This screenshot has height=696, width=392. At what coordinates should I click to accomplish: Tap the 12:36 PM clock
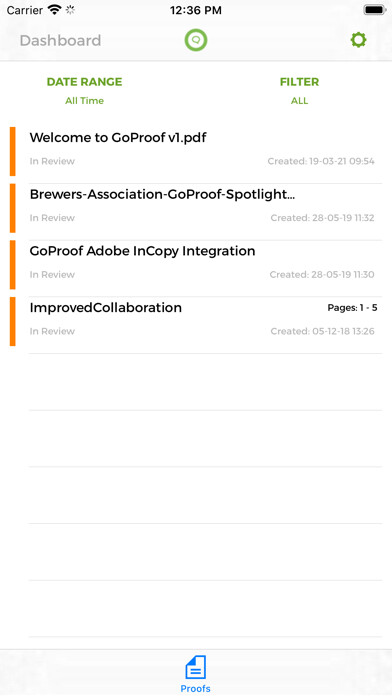pyautogui.click(x=196, y=10)
